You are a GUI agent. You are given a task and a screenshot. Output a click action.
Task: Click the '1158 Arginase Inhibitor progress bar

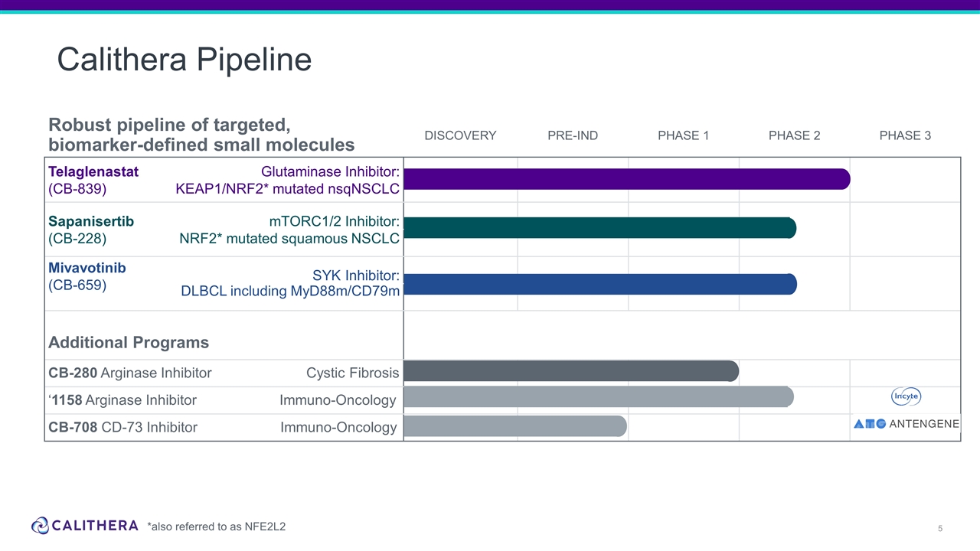598,396
